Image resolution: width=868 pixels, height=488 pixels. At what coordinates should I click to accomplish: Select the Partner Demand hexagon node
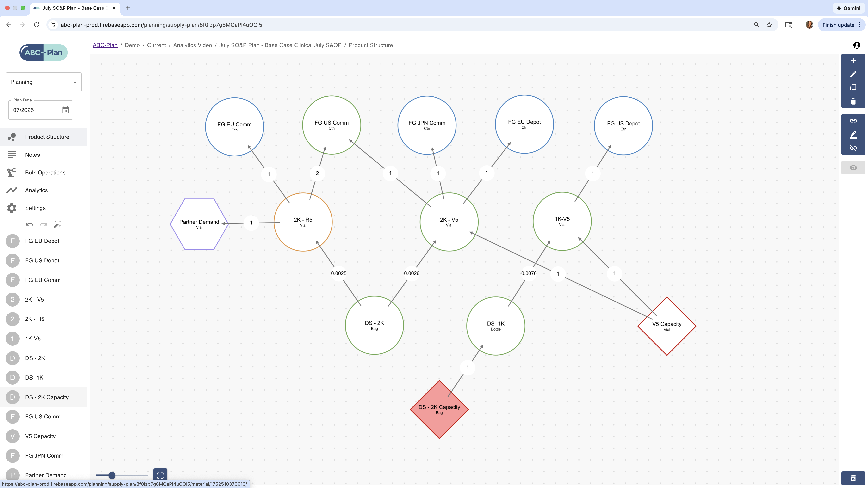point(199,224)
